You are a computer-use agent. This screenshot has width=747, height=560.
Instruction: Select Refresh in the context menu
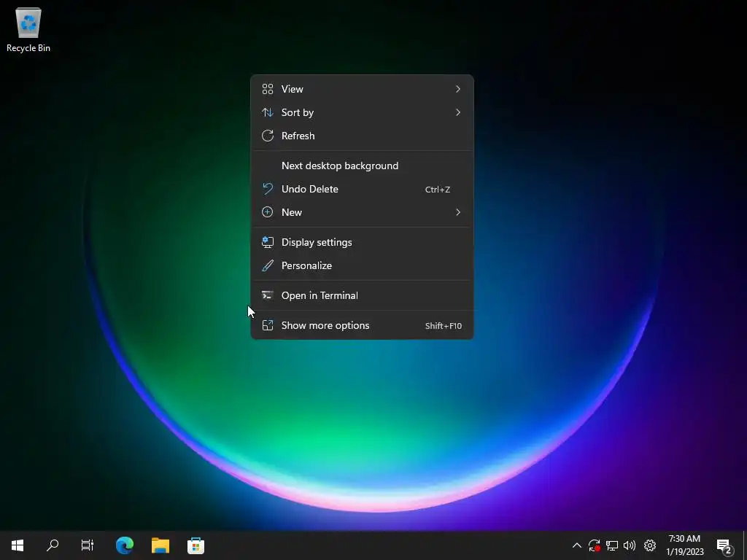click(362, 136)
